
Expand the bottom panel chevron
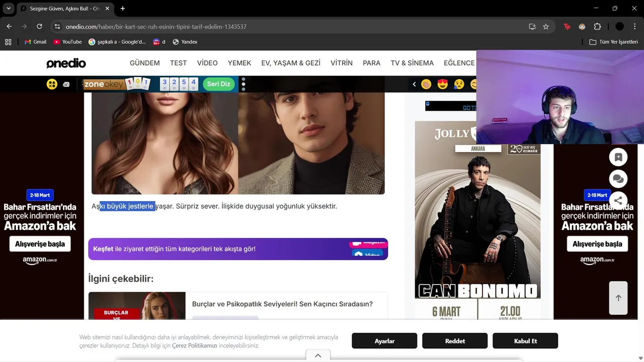pos(318,355)
